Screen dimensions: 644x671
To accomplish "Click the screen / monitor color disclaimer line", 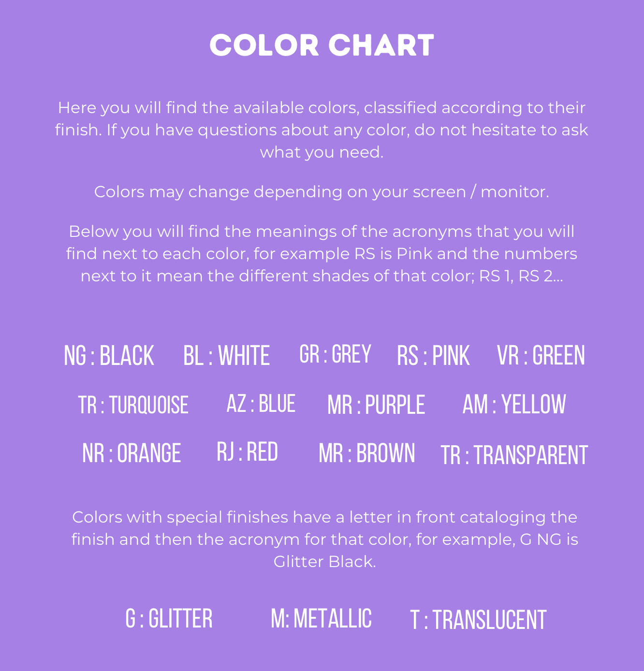I will pos(322,192).
